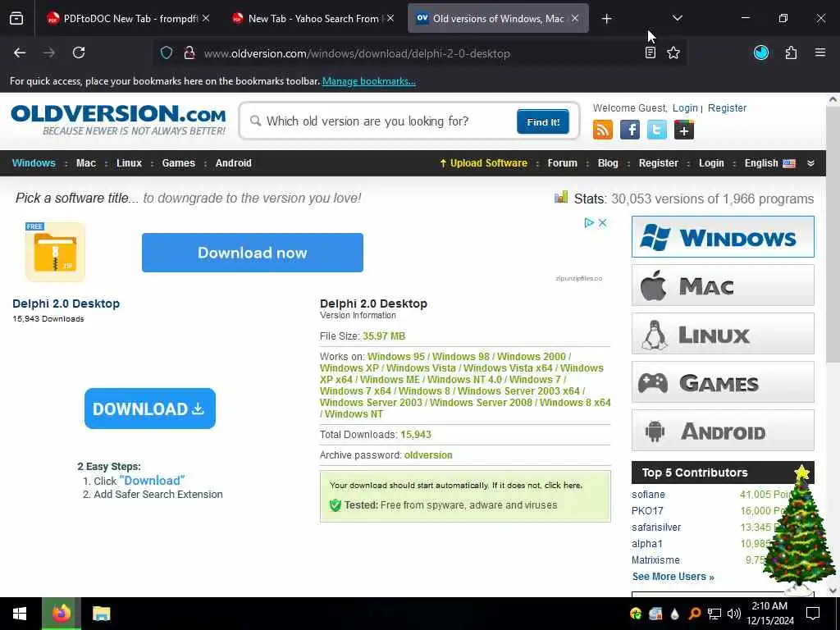Image resolution: width=840 pixels, height=630 pixels.
Task: Open the blue circular toolbar icon
Action: click(761, 52)
